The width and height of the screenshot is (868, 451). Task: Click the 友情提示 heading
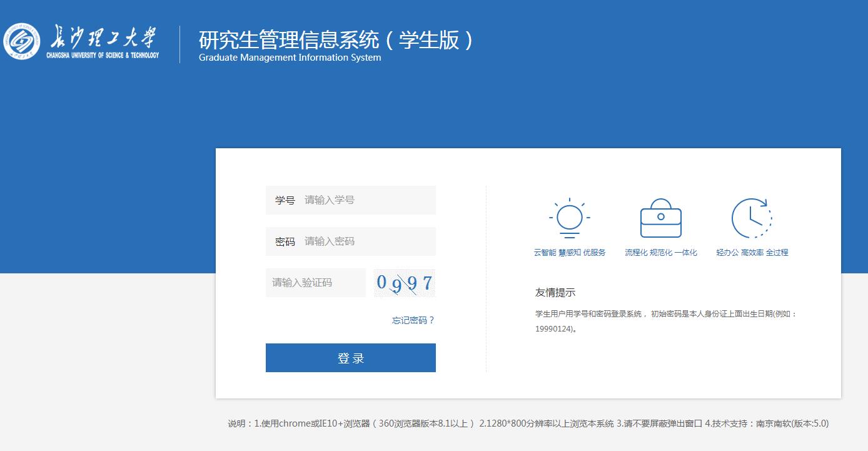click(x=555, y=293)
